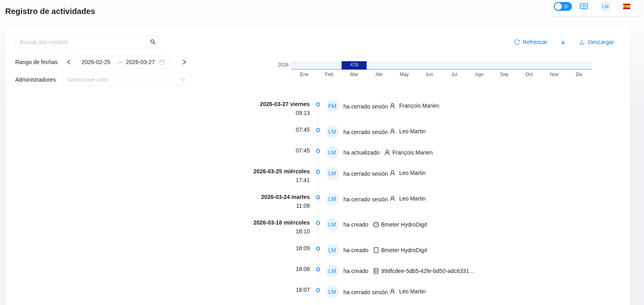Screen dimensions: 644x305
Task: Click FM avatar of first log entry
Action: (332, 106)
